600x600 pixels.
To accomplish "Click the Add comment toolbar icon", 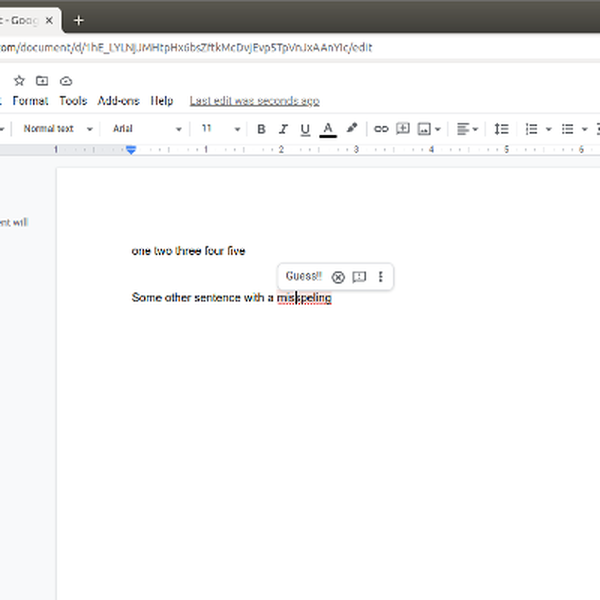I will click(403, 129).
